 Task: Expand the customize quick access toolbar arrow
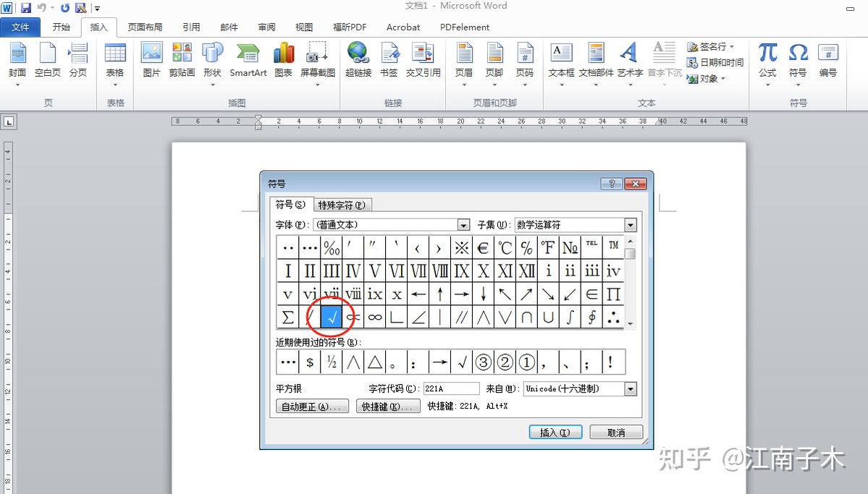coord(98,8)
